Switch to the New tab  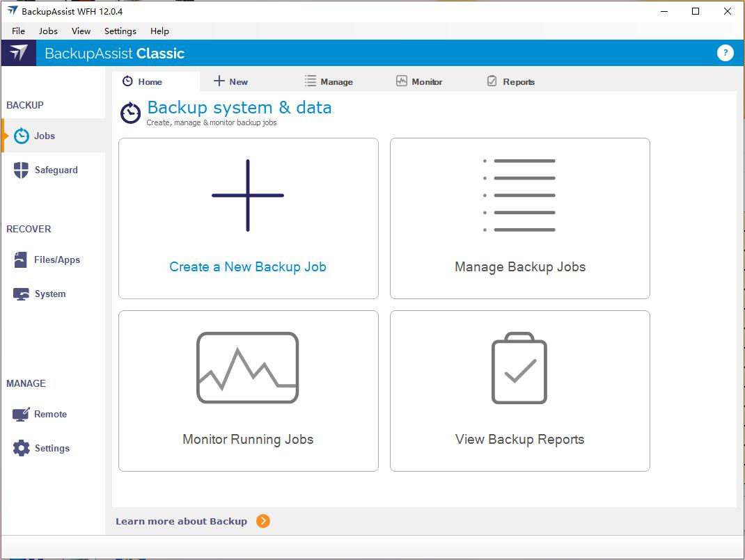(x=231, y=81)
